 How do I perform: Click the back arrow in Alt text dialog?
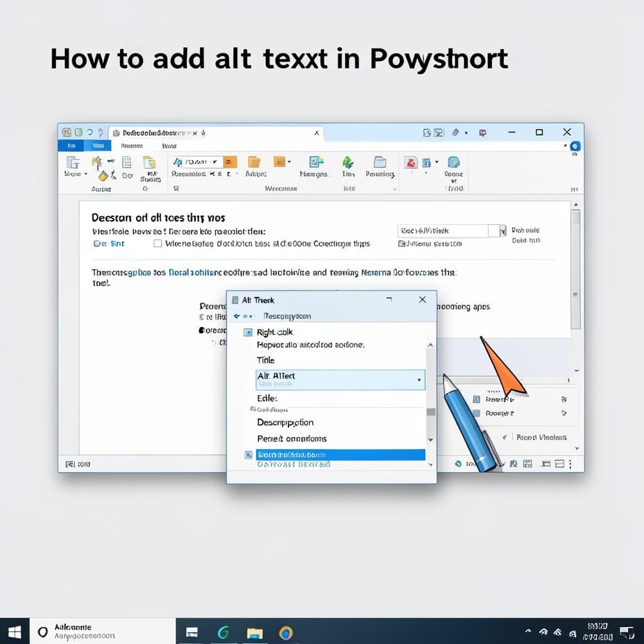tap(236, 316)
